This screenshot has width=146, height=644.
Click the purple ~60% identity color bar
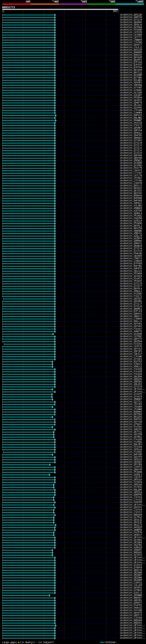click(73, 4)
